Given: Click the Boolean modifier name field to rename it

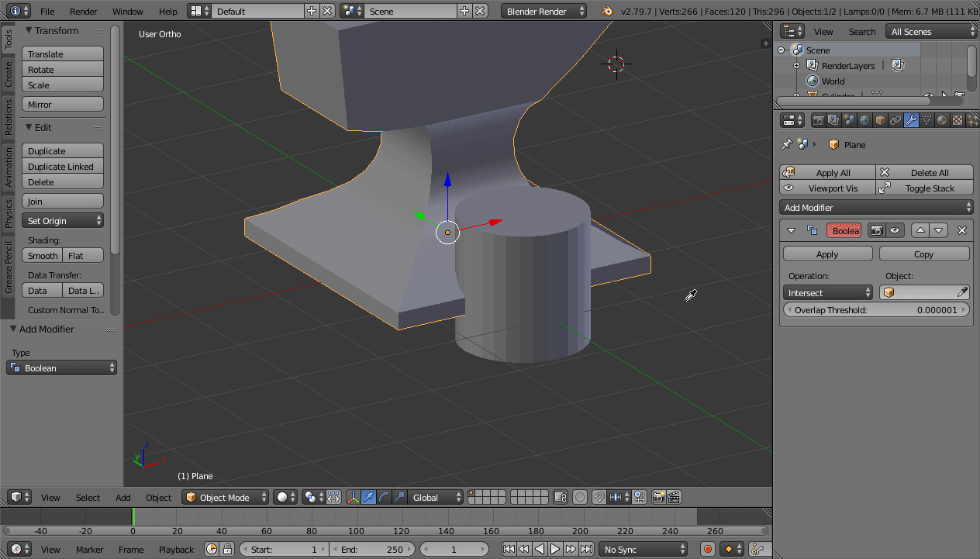Looking at the screenshot, I should click(x=844, y=230).
